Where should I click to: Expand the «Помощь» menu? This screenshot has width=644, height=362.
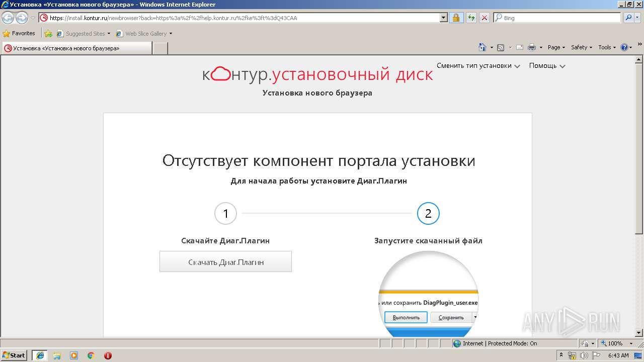tap(547, 66)
